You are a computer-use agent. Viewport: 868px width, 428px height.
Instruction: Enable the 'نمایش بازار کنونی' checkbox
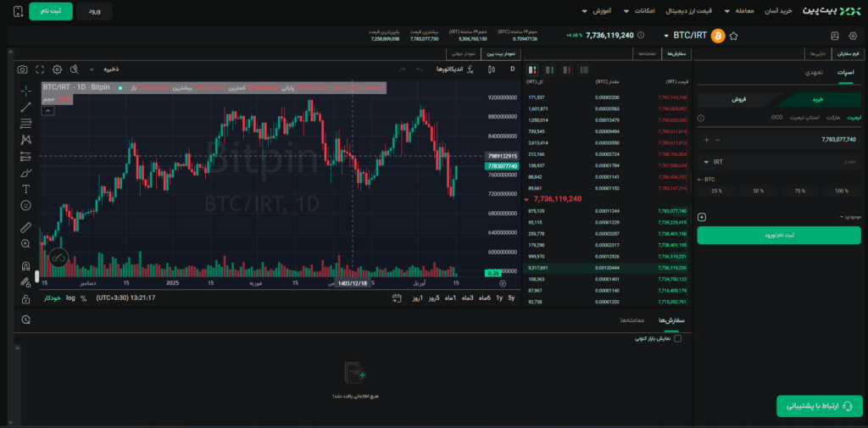pyautogui.click(x=677, y=338)
